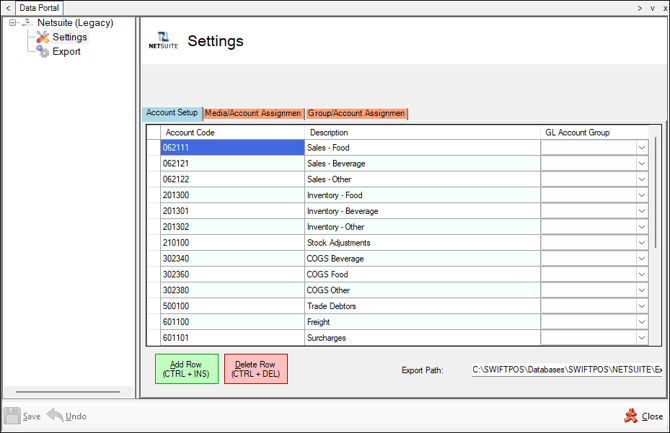Click the row selector for the 062111 row
The width and height of the screenshot is (670, 433).
[x=154, y=148]
